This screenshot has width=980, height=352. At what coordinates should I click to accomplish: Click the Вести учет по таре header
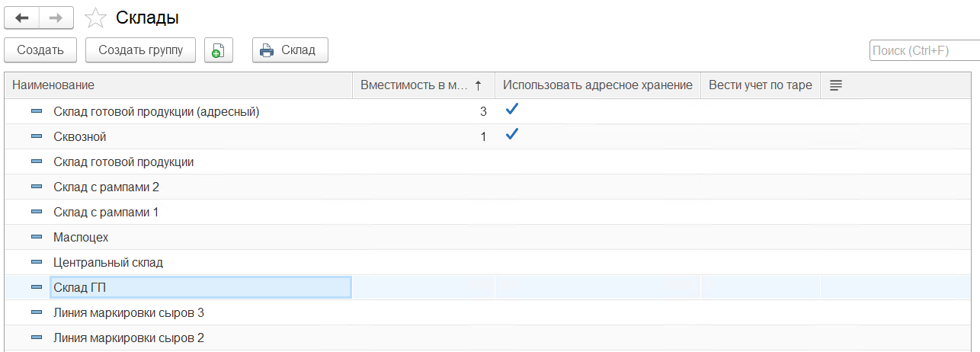click(x=760, y=85)
